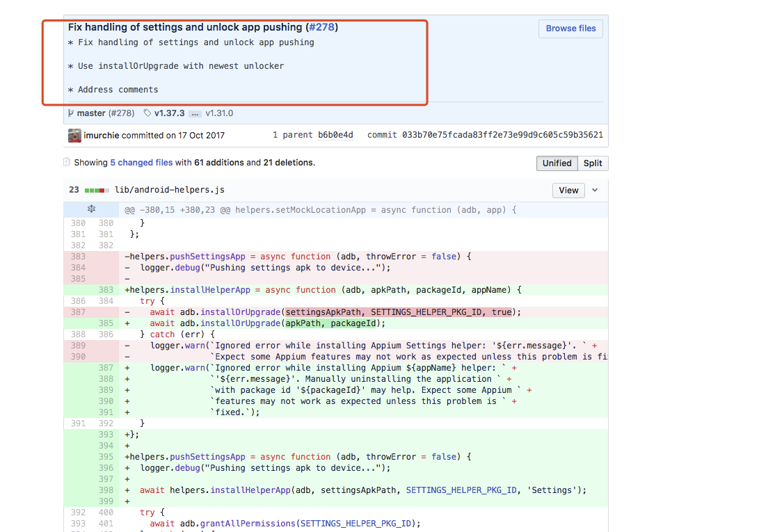This screenshot has width=759, height=532.
Task: Click 'Use installOrUpgrade with newest unlocker' text
Action: coord(181,66)
